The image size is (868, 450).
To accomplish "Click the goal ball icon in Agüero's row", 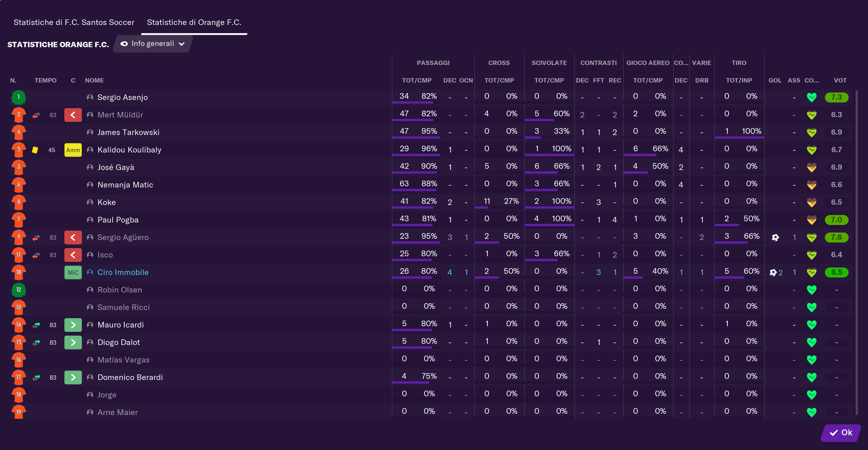I will pos(775,237).
